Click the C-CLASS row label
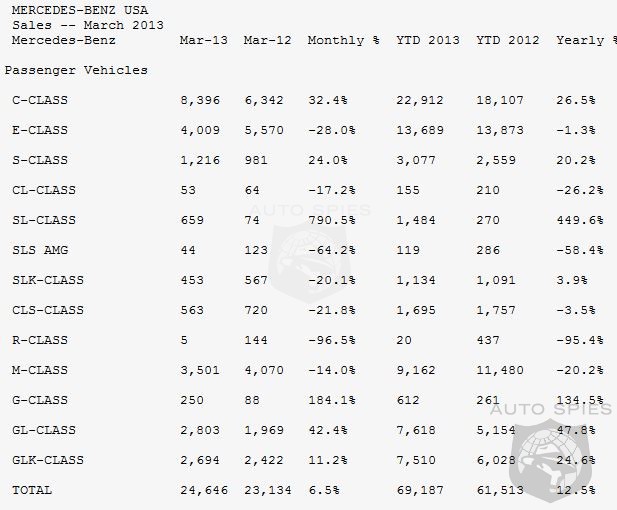617x510 pixels. coord(40,100)
